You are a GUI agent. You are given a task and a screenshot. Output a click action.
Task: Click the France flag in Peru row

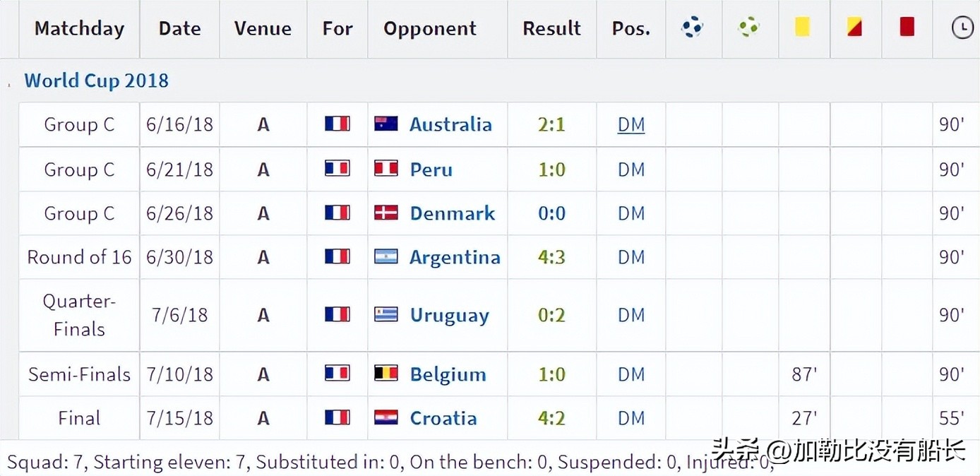[x=337, y=169]
